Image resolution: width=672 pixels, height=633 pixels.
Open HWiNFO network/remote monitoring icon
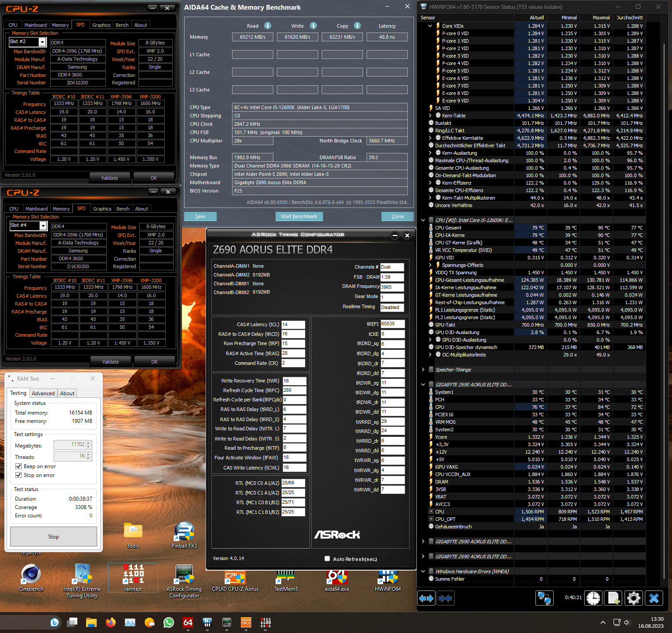(x=545, y=598)
